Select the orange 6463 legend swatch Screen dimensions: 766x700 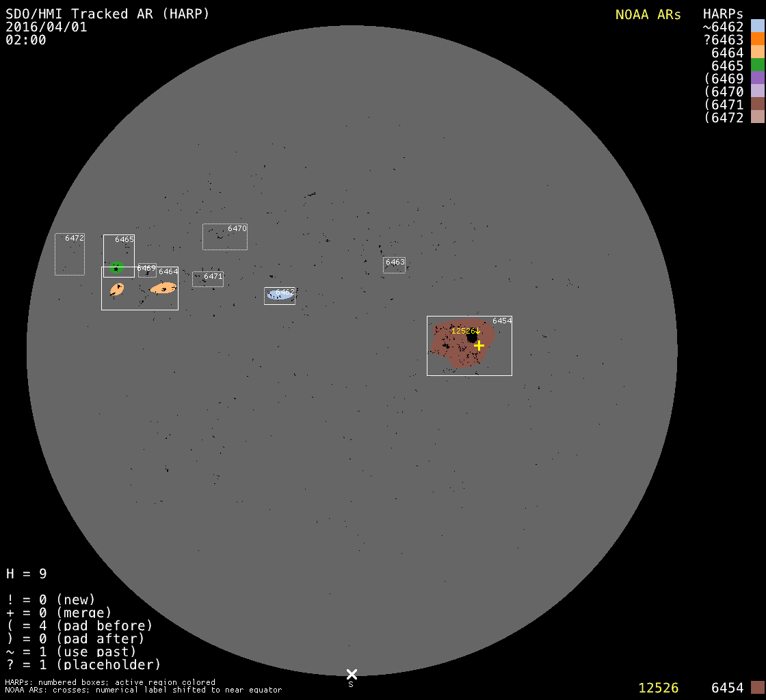757,40
